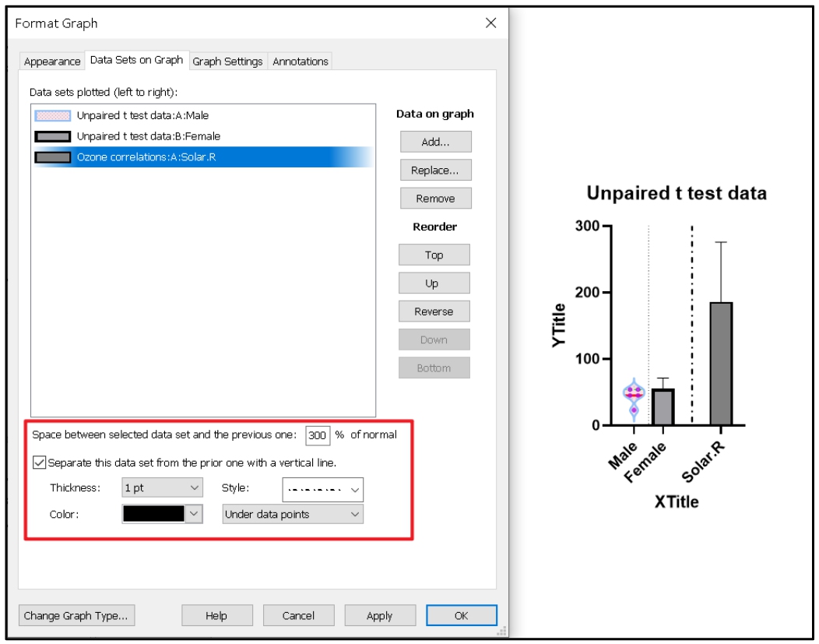
Task: Switch to the Appearance tab
Action: tap(52, 61)
